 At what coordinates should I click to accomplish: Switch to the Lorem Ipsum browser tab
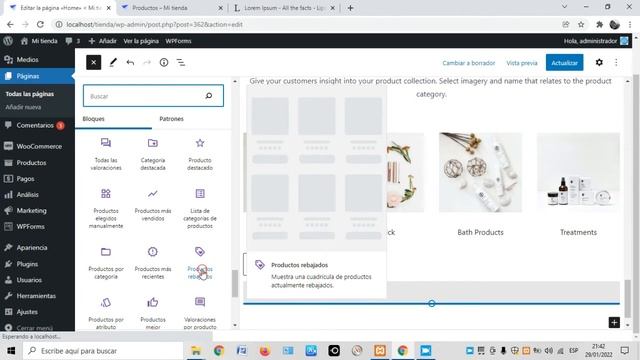[x=284, y=8]
